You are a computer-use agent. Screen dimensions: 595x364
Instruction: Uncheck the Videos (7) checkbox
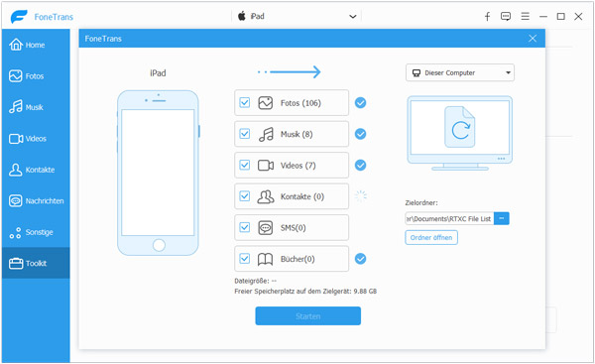tap(245, 165)
